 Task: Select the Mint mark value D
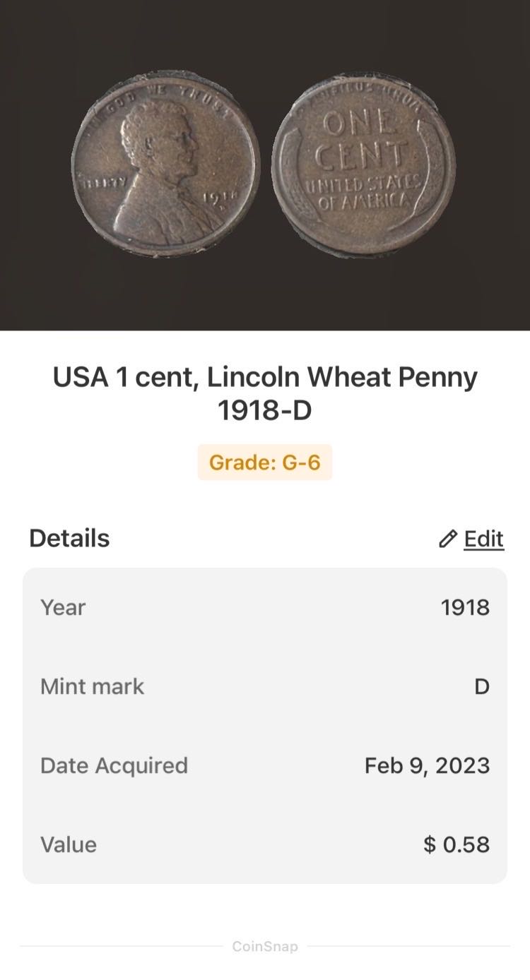(481, 686)
